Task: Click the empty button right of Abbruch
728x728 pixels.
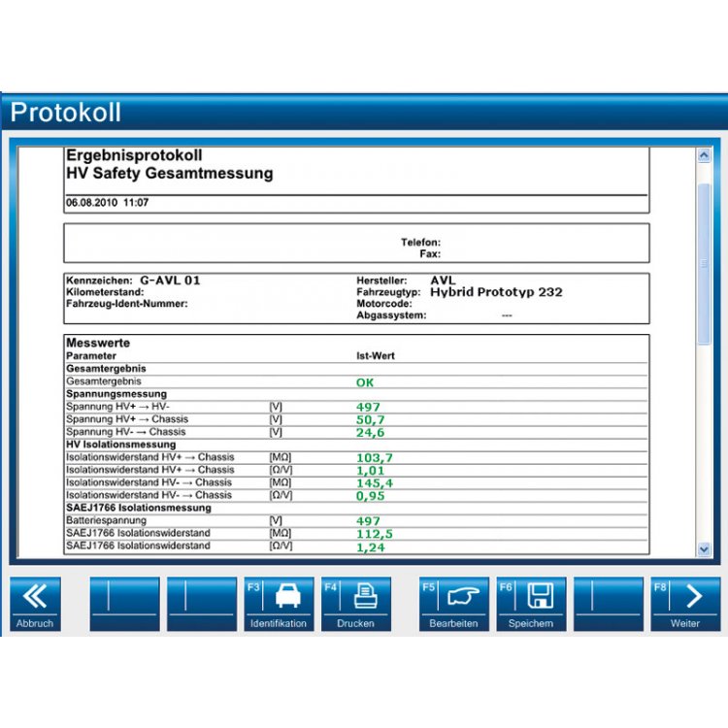Action: pyautogui.click(x=124, y=604)
